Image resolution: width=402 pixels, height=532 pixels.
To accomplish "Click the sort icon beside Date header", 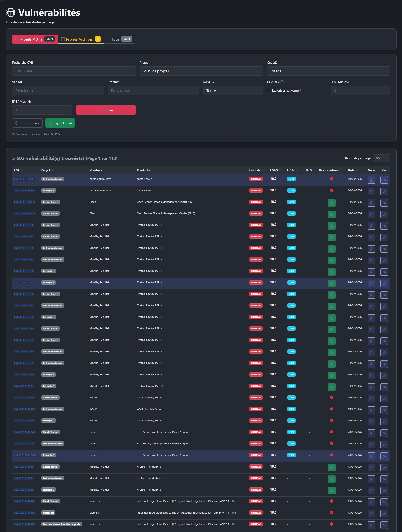I will (357, 170).
